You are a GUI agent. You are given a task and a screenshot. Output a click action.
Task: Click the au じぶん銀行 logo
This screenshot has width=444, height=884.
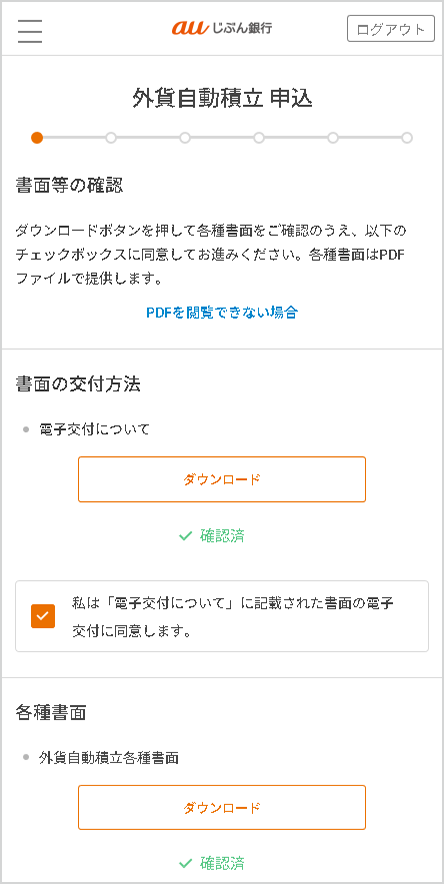[222, 28]
